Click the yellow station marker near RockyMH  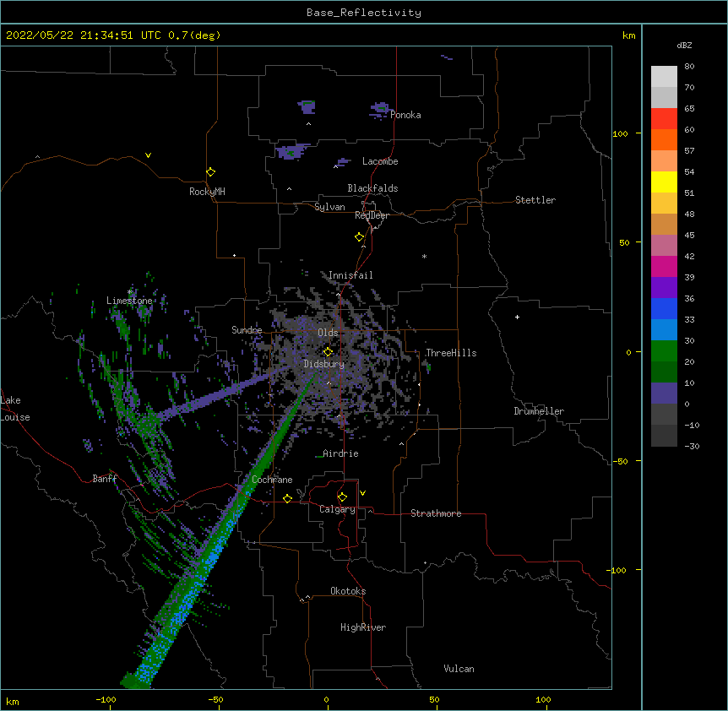pyautogui.click(x=210, y=171)
